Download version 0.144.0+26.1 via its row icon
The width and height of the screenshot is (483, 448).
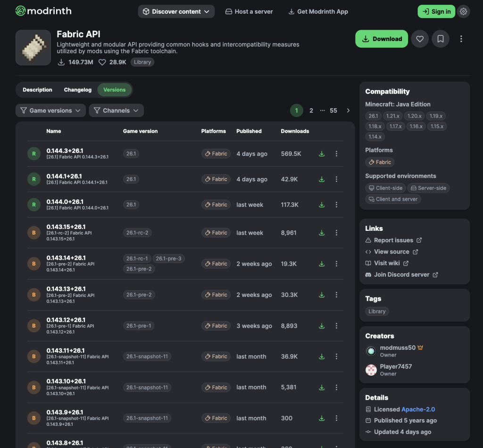322,205
